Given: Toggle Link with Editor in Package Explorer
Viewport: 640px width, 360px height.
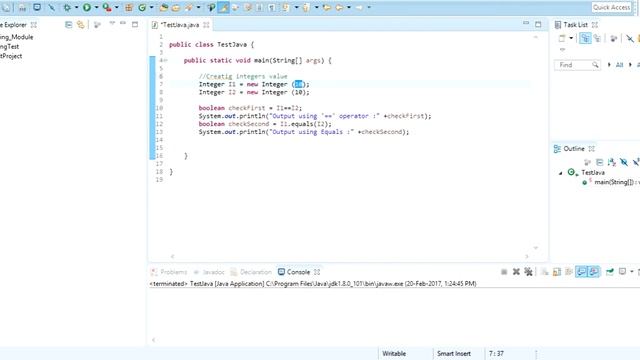Looking at the screenshot, I should (x=81, y=25).
